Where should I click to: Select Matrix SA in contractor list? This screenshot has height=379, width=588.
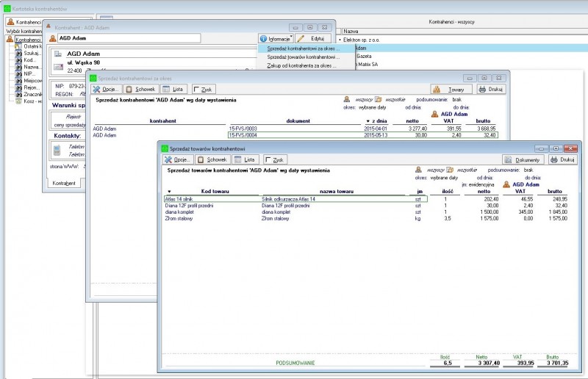tap(367, 64)
